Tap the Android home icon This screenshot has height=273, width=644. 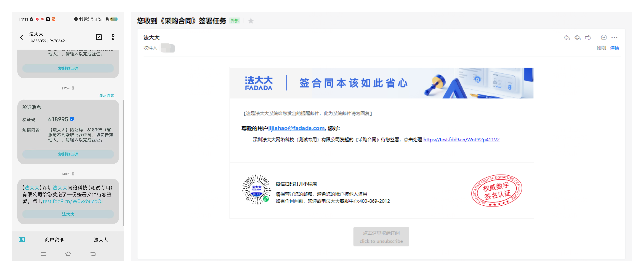click(68, 254)
